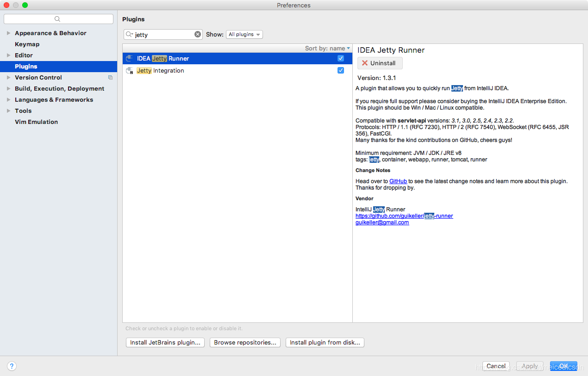Expand the Tools settings node

point(8,111)
